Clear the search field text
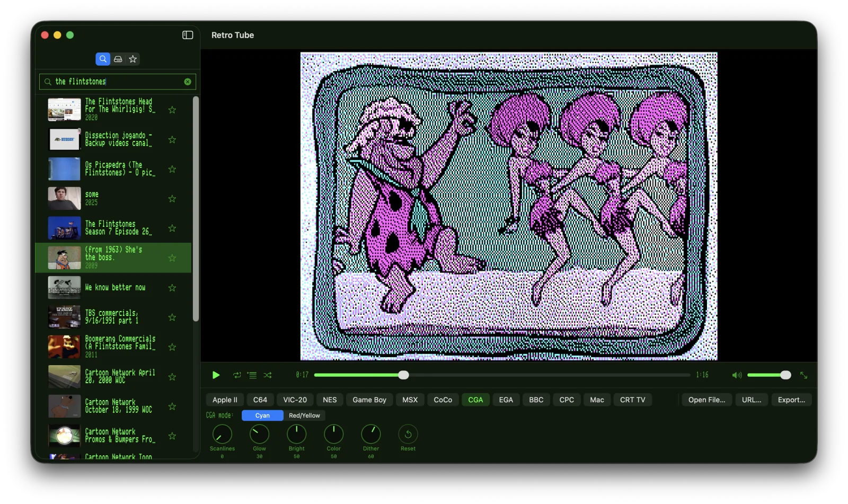The height and width of the screenshot is (504, 848). tap(188, 82)
